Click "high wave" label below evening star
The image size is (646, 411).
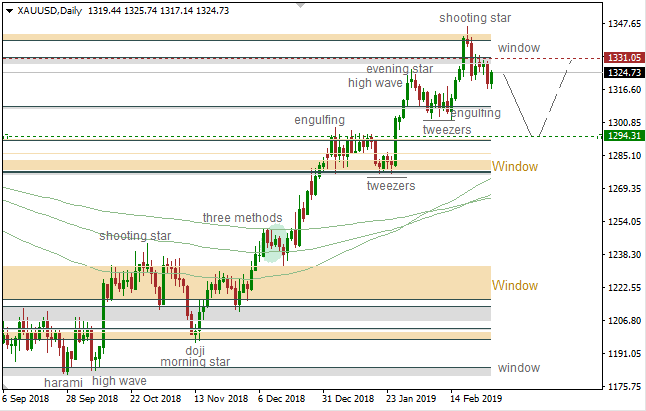[374, 84]
